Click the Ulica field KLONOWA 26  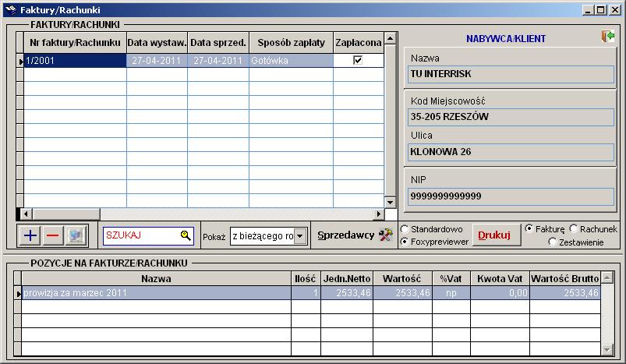(511, 152)
